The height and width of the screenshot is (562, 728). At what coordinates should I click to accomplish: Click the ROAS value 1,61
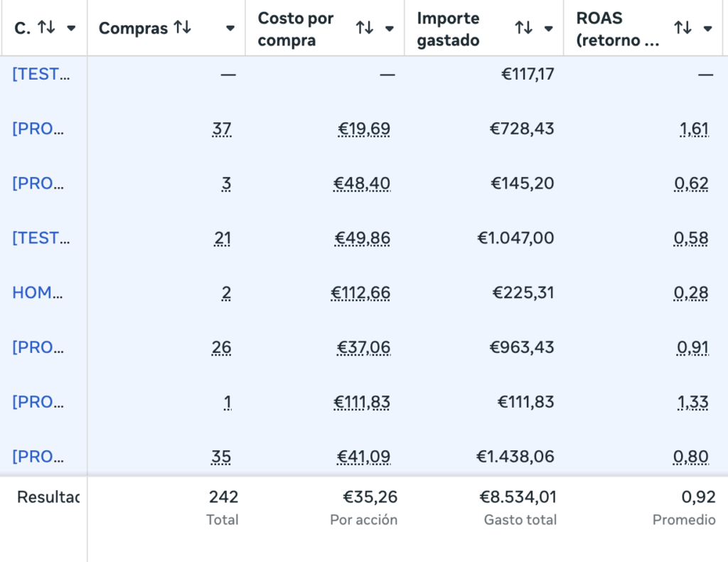694,129
